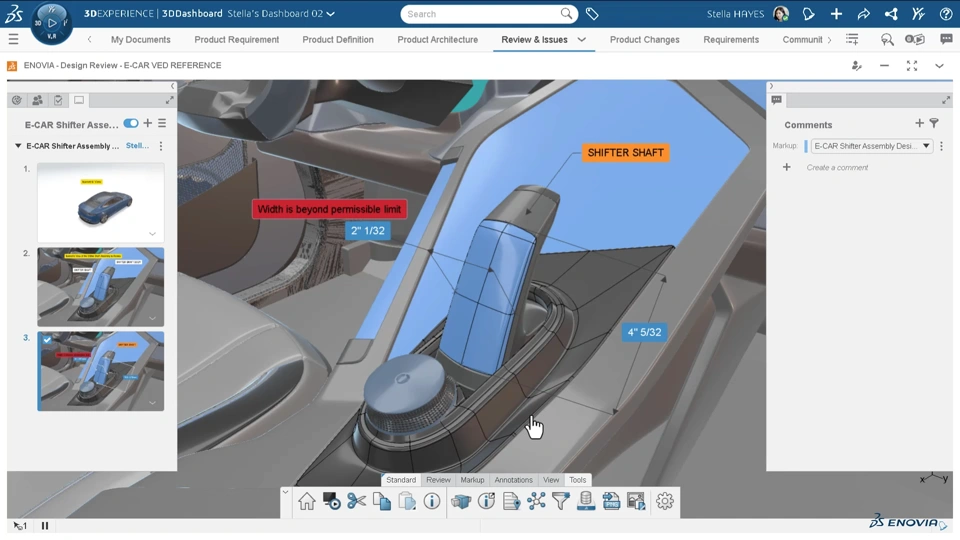
Task: Click the tag icon beside search
Action: point(592,13)
